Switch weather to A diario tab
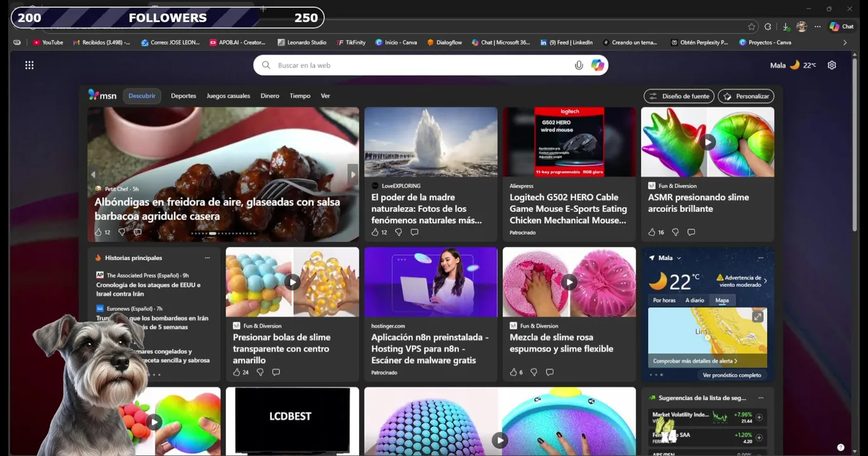 [x=695, y=300]
